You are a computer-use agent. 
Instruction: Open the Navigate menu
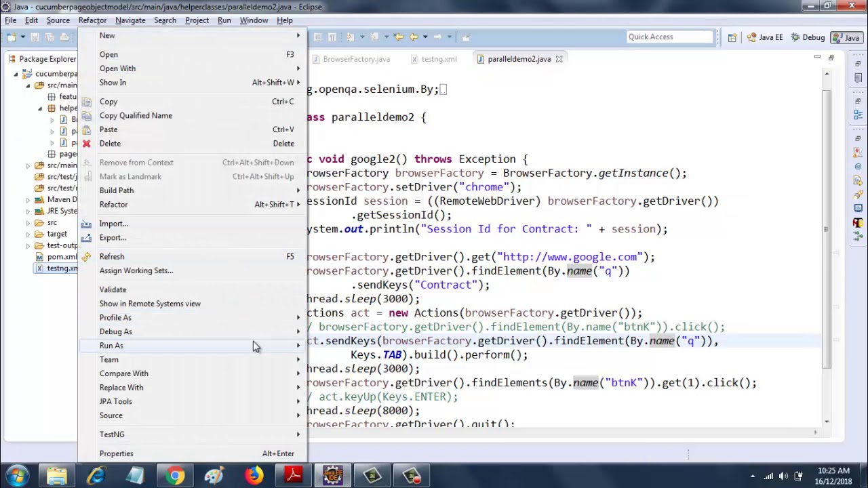pos(130,20)
